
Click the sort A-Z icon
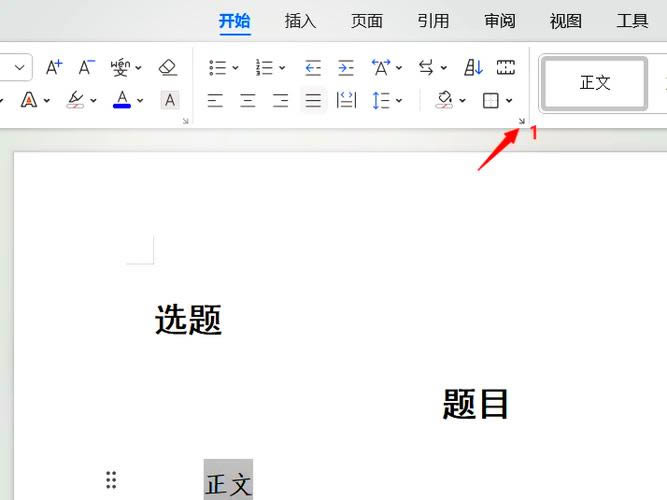473,67
